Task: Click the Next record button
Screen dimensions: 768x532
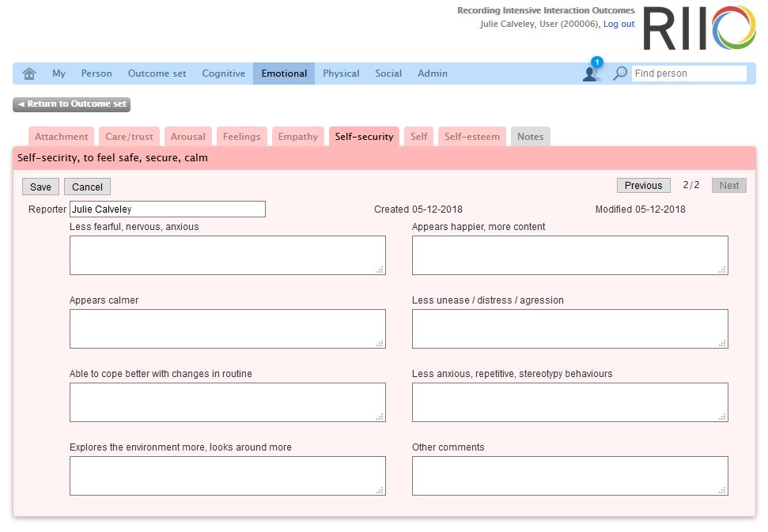Action: [x=728, y=186]
